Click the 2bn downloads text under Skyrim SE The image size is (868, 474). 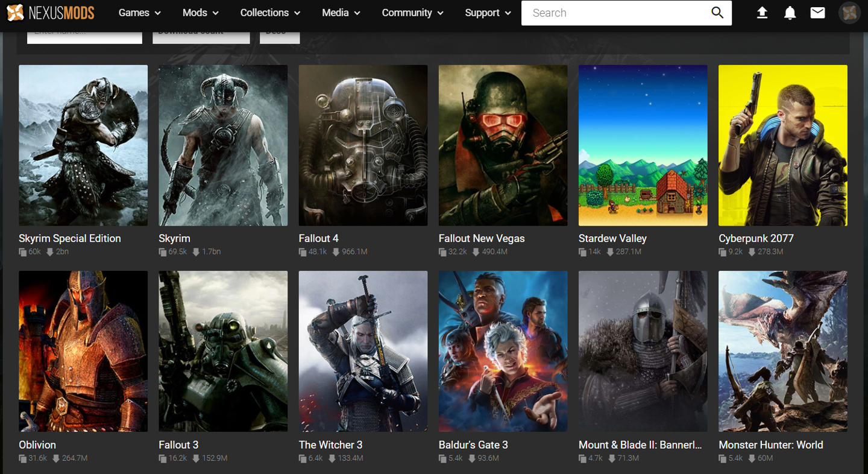(x=63, y=252)
